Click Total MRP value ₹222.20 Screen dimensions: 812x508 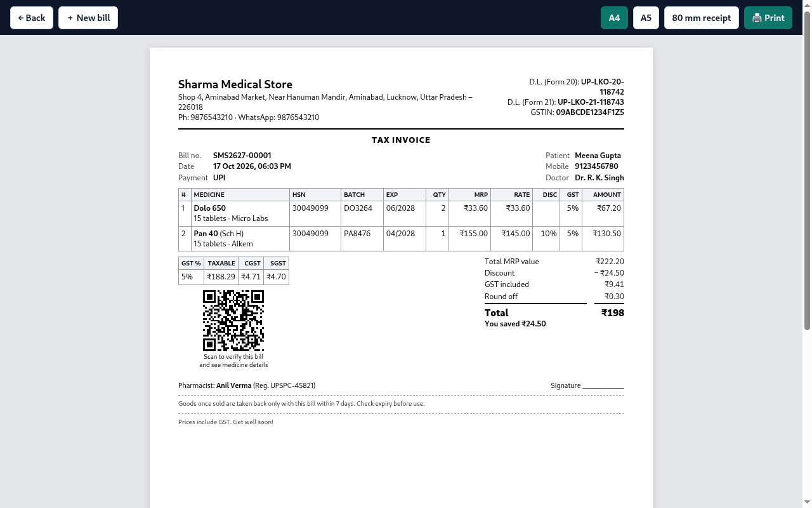(610, 262)
